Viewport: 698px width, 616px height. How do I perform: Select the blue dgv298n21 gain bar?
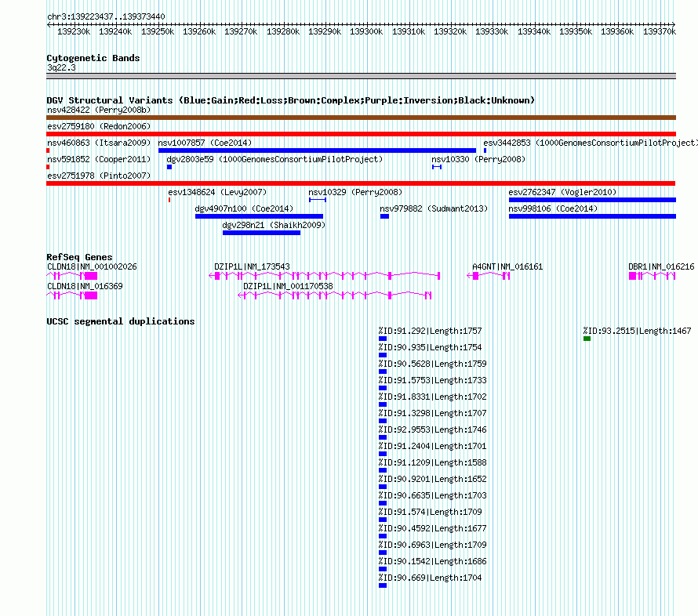[261, 233]
